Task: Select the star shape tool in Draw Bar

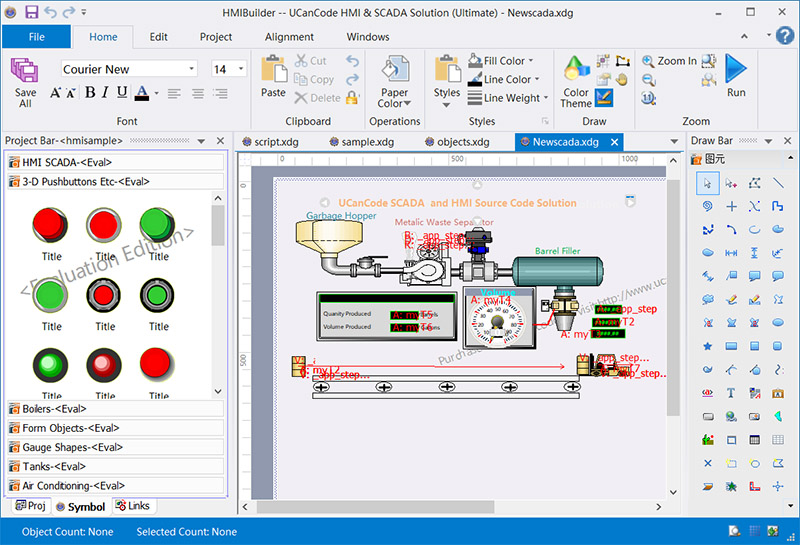Action: pyautogui.click(x=708, y=346)
